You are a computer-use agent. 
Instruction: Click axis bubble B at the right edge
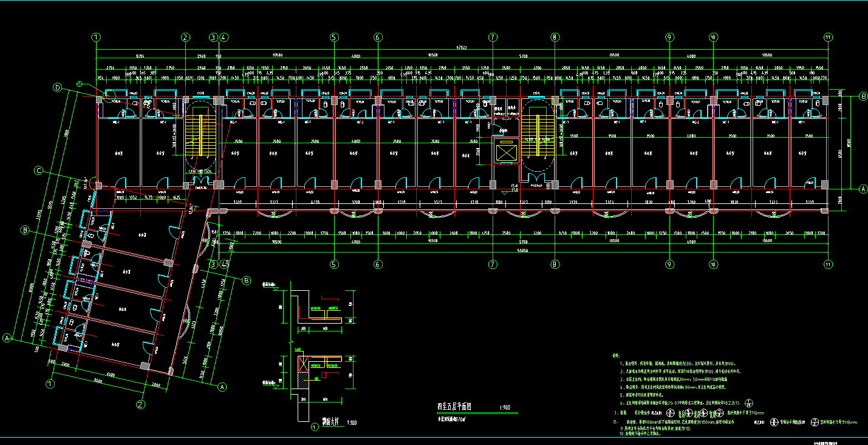(x=863, y=97)
